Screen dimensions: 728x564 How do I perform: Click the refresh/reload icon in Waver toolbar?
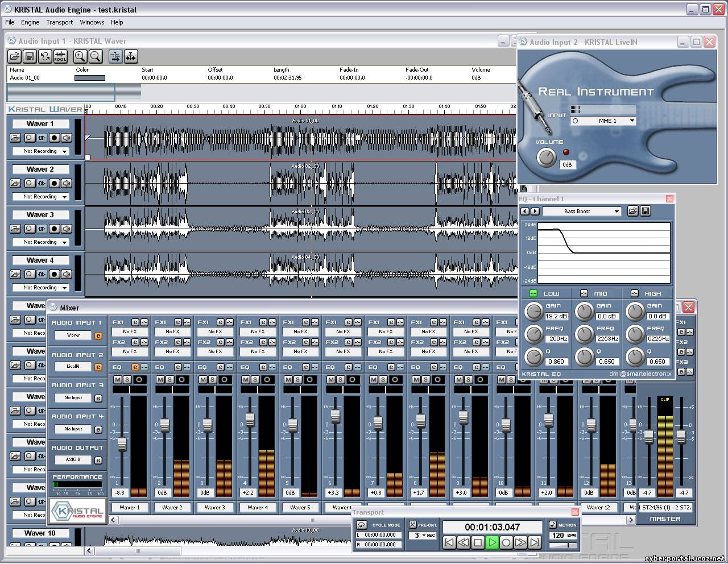(44, 56)
